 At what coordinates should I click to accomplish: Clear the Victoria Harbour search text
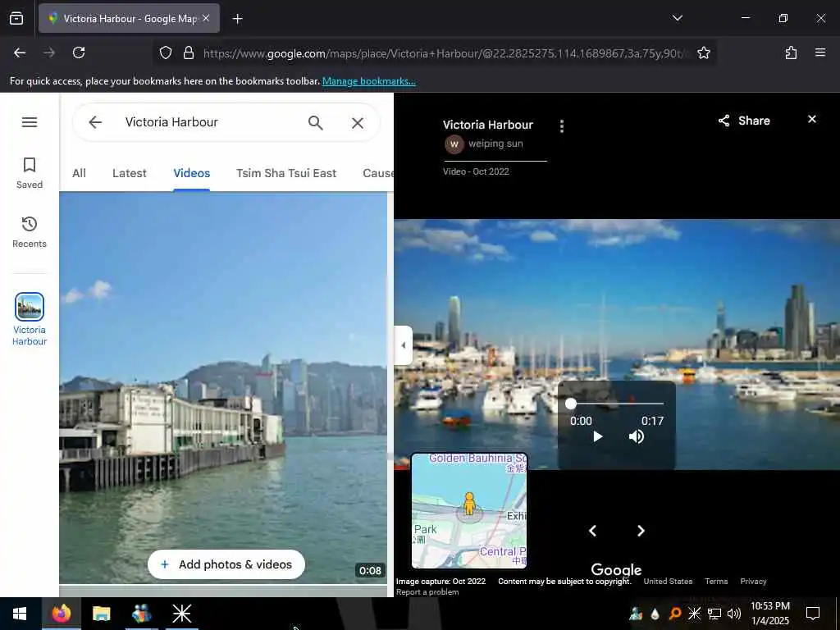358,123
